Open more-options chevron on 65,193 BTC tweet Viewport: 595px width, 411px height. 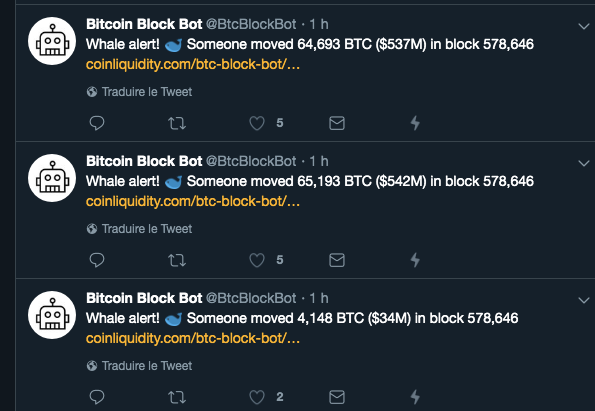coord(584,163)
